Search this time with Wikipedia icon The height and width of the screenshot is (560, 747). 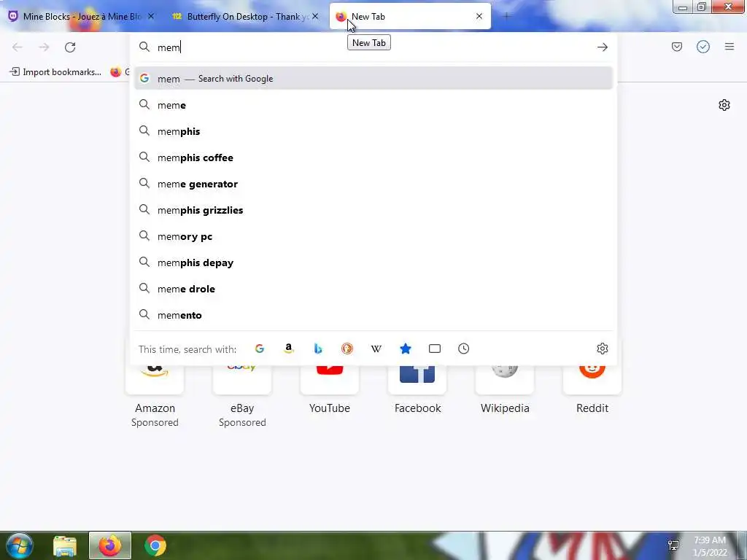pos(376,349)
